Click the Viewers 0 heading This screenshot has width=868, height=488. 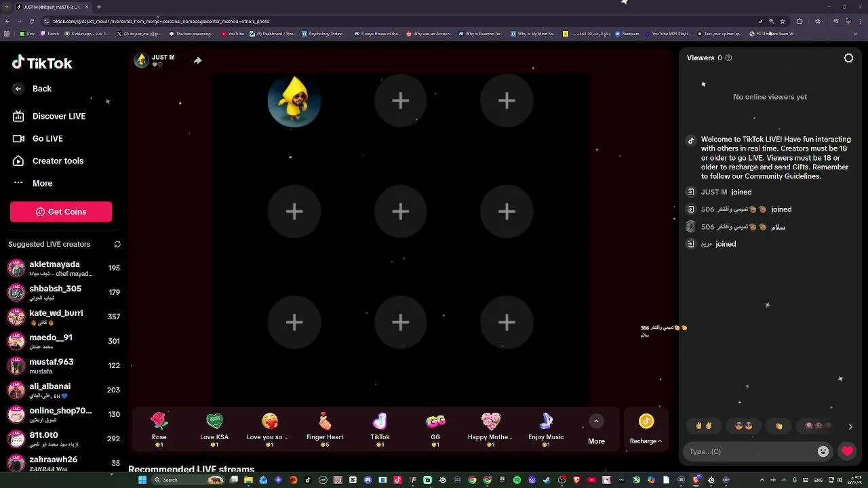705,58
